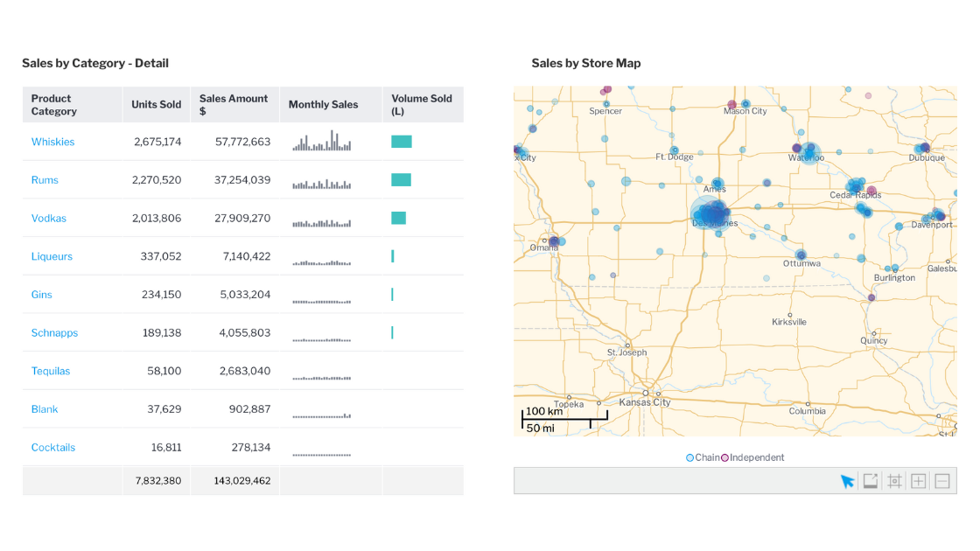
Task: Click the map export/pop-out icon
Action: [x=870, y=481]
